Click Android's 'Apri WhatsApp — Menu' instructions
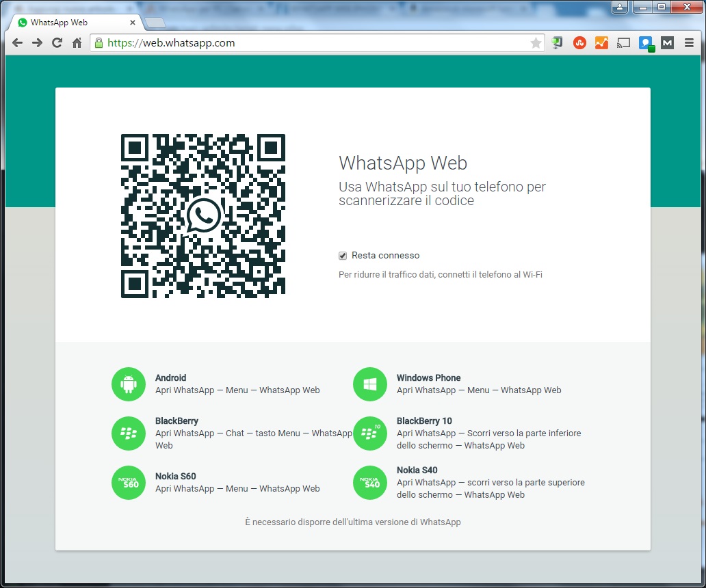The width and height of the screenshot is (706, 588). [238, 390]
